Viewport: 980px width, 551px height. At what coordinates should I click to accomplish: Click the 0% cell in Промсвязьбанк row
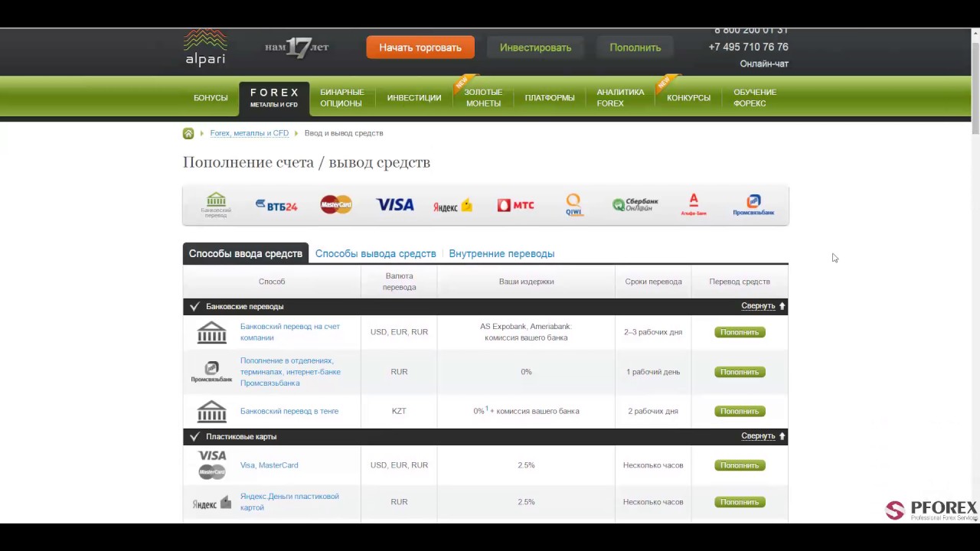tap(526, 372)
